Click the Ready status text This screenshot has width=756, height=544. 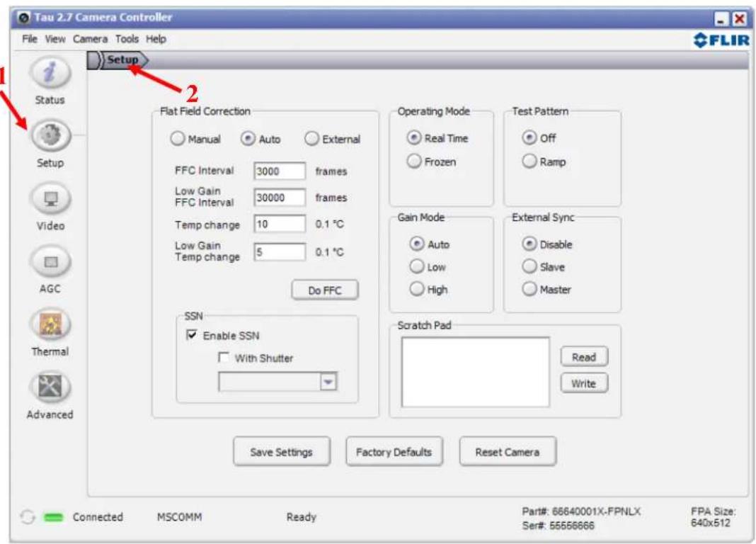pyautogui.click(x=302, y=517)
